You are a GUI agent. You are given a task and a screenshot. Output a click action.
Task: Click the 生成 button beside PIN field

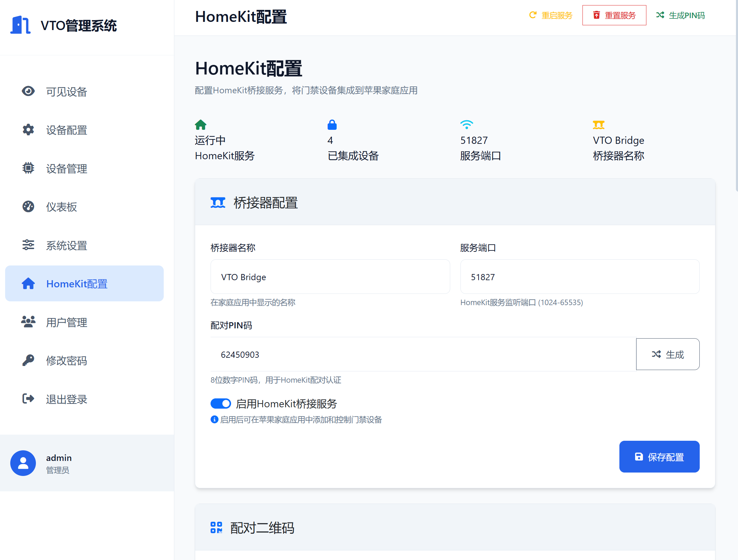(x=668, y=354)
